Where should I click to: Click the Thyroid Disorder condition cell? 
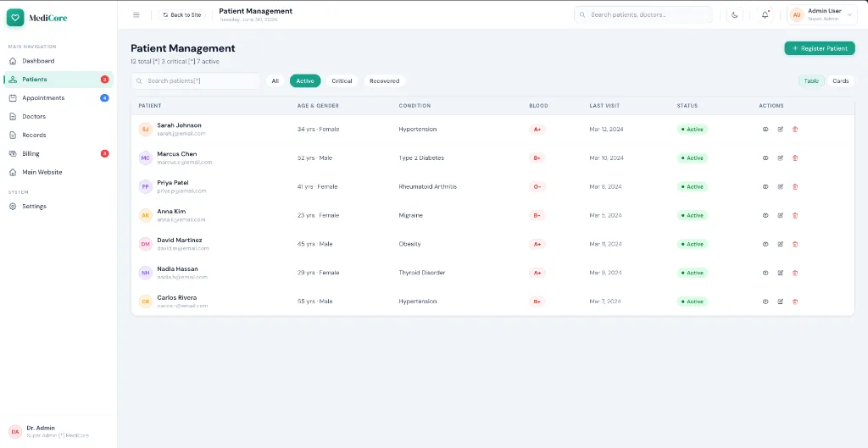(422, 274)
